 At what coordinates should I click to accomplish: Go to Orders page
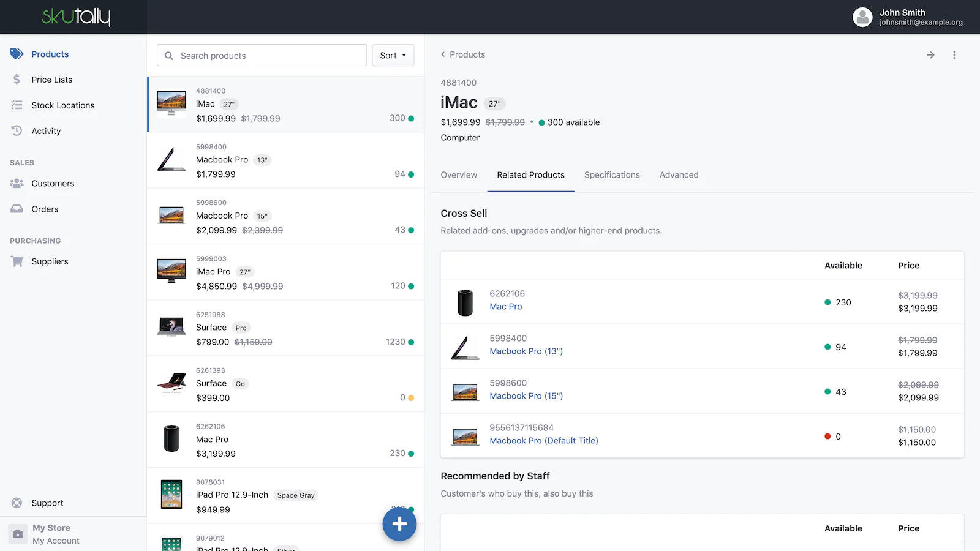click(x=45, y=209)
